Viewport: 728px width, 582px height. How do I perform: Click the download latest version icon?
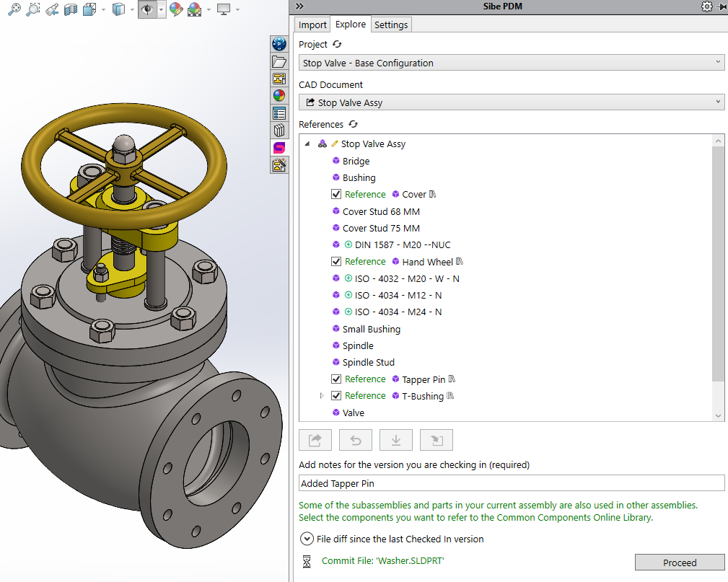coord(396,439)
